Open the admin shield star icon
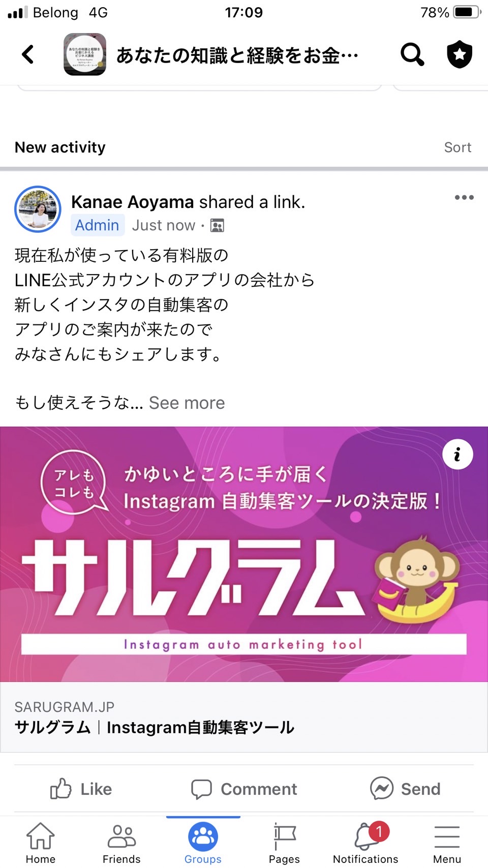488x868 pixels. point(460,54)
